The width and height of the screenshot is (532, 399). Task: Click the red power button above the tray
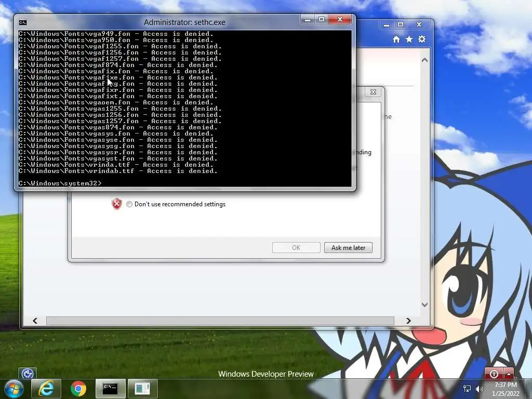[494, 374]
